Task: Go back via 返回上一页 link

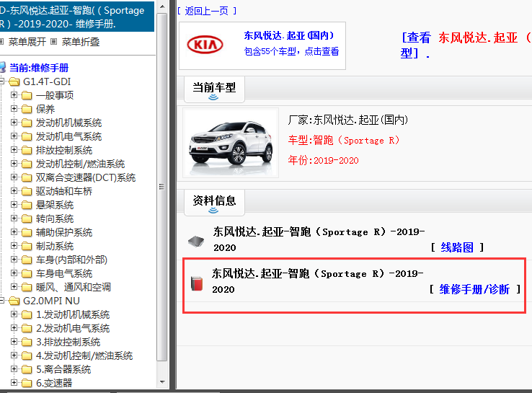Action: coord(207,11)
